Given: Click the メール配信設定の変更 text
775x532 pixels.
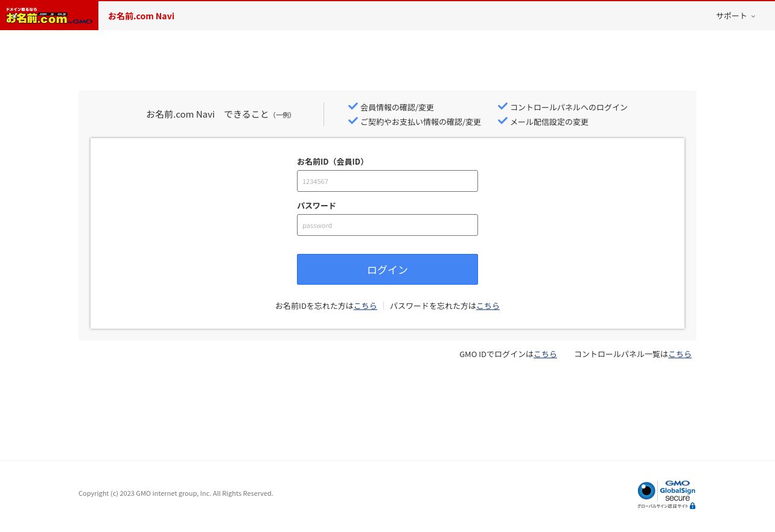Looking at the screenshot, I should pos(549,122).
